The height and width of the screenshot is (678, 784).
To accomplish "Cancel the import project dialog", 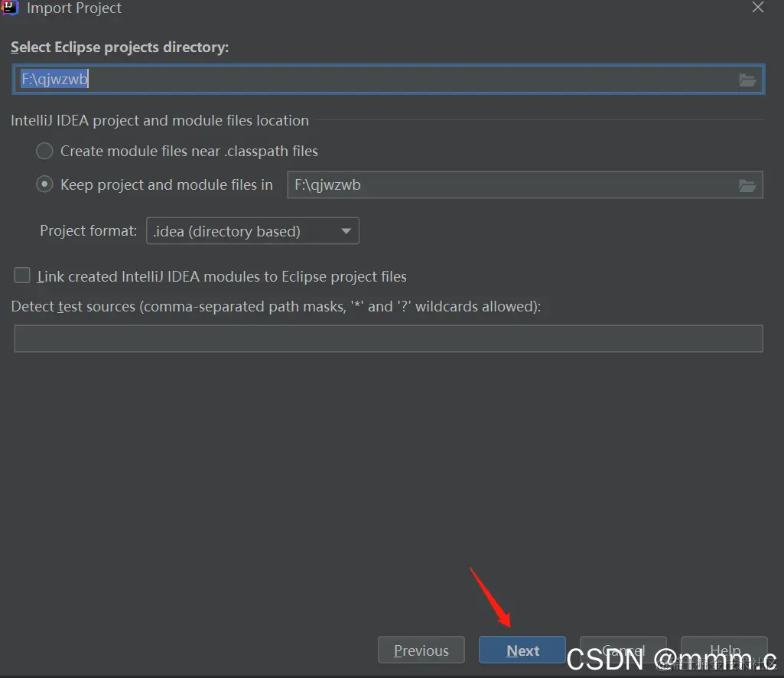I will tap(623, 650).
